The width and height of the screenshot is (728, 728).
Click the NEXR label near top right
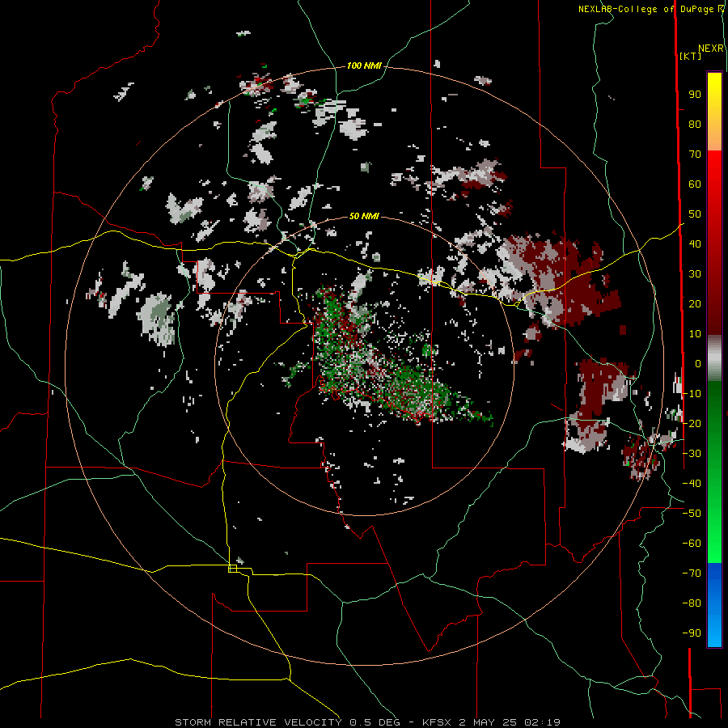(711, 49)
